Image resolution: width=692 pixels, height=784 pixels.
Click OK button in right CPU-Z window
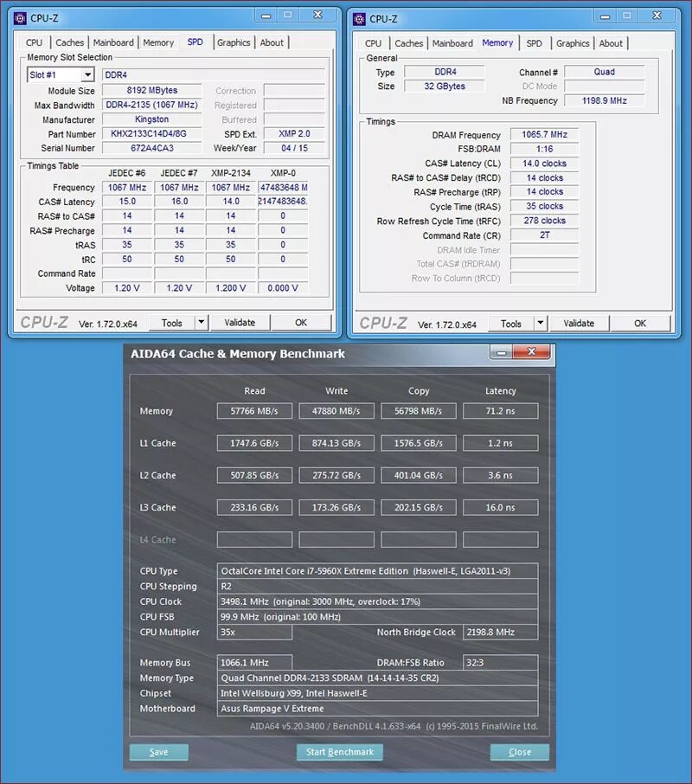tap(640, 323)
